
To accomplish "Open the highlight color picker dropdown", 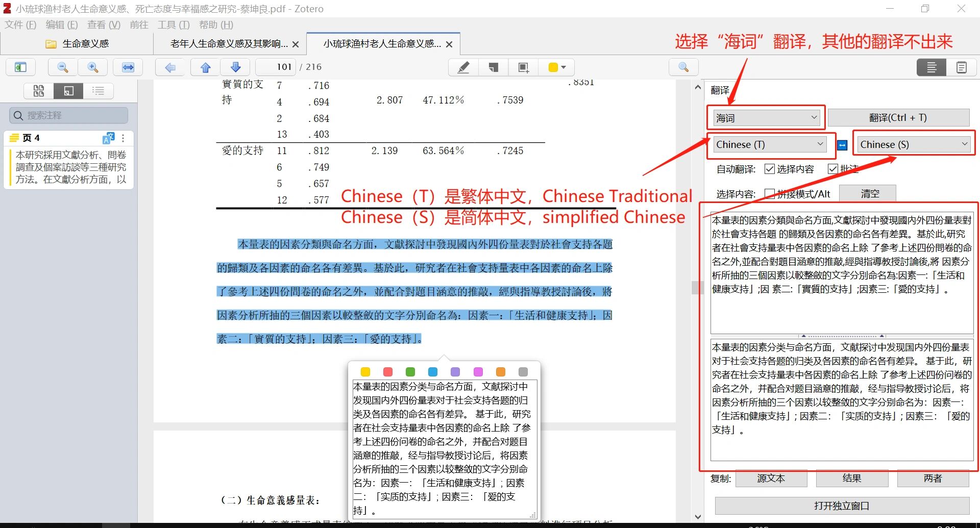I will (557, 67).
